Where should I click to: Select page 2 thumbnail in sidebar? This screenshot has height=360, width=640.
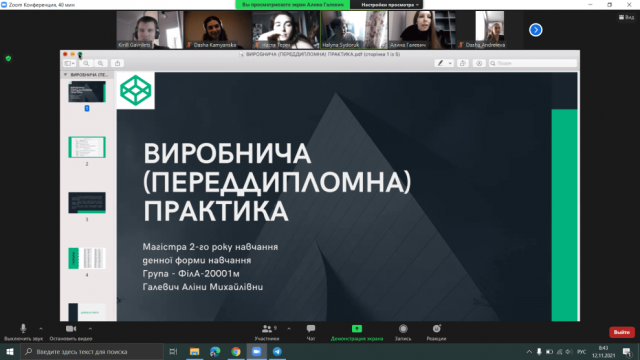pos(87,147)
